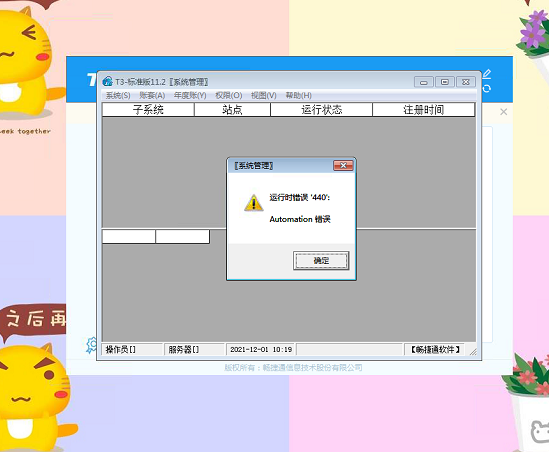Image resolution: width=549 pixels, height=452 pixels.
Task: Click the yellow warning triangle icon
Action: click(x=253, y=203)
